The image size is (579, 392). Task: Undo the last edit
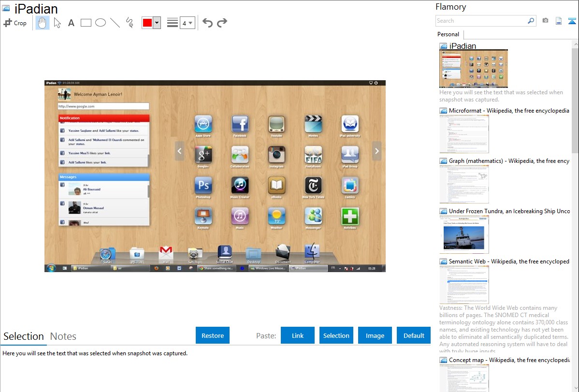(x=207, y=23)
